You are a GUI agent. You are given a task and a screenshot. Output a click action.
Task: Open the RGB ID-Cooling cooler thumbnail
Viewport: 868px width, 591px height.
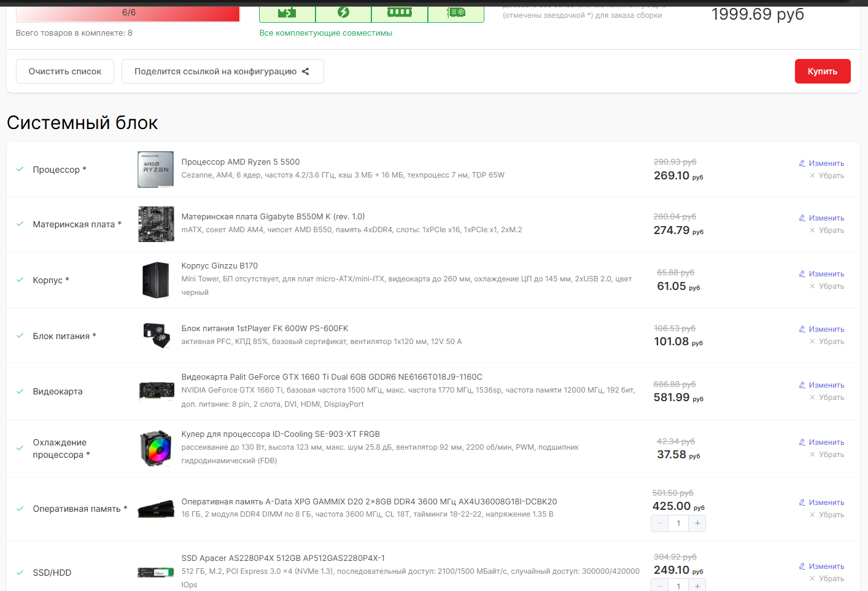tap(156, 448)
